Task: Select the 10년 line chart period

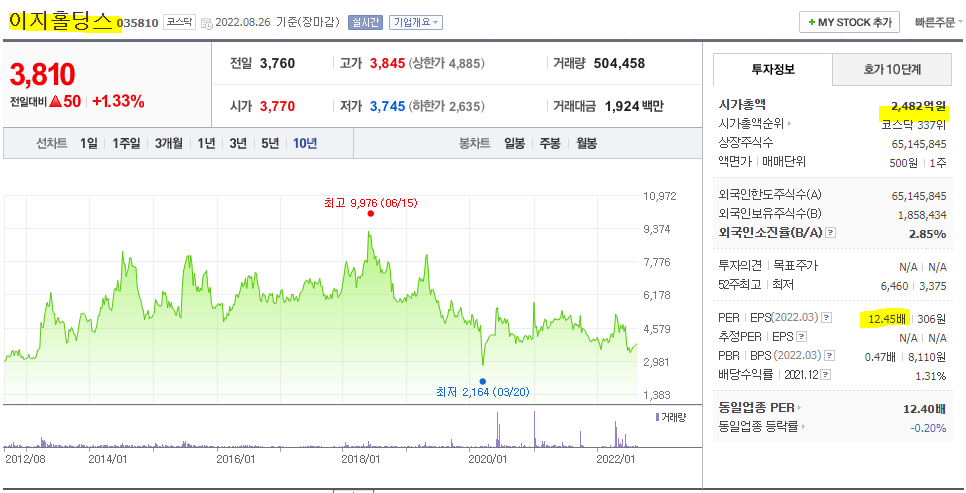Action: click(305, 144)
